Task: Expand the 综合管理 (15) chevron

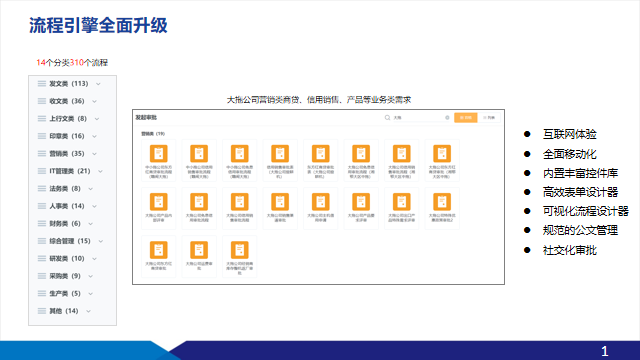Action: click(100, 241)
